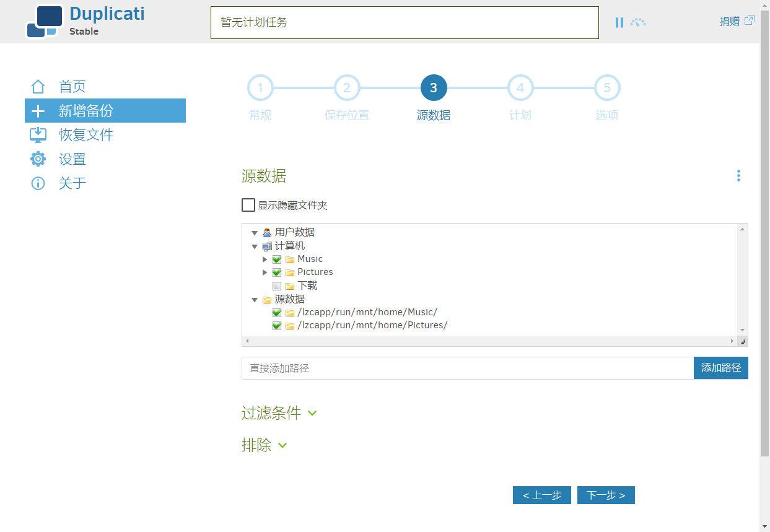Image resolution: width=770 pixels, height=532 pixels.
Task: Click the 下一步 button
Action: 606,495
